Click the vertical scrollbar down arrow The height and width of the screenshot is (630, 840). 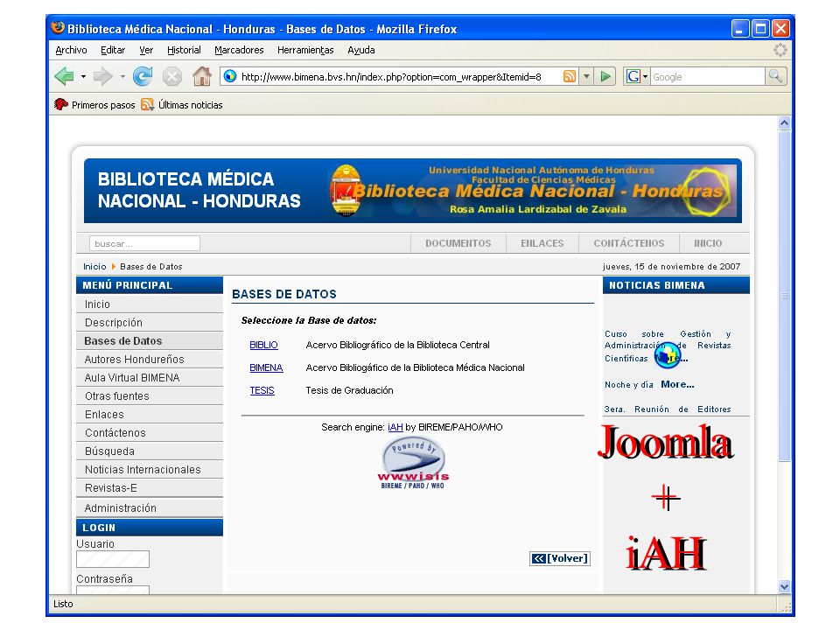tap(784, 586)
